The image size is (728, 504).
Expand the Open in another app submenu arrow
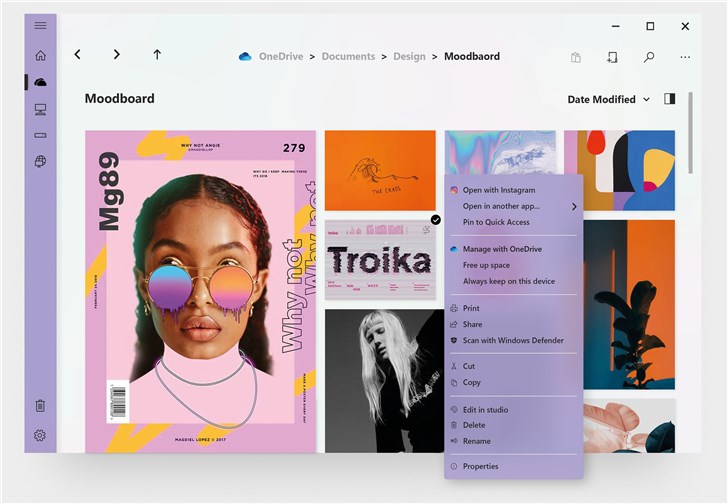click(574, 207)
